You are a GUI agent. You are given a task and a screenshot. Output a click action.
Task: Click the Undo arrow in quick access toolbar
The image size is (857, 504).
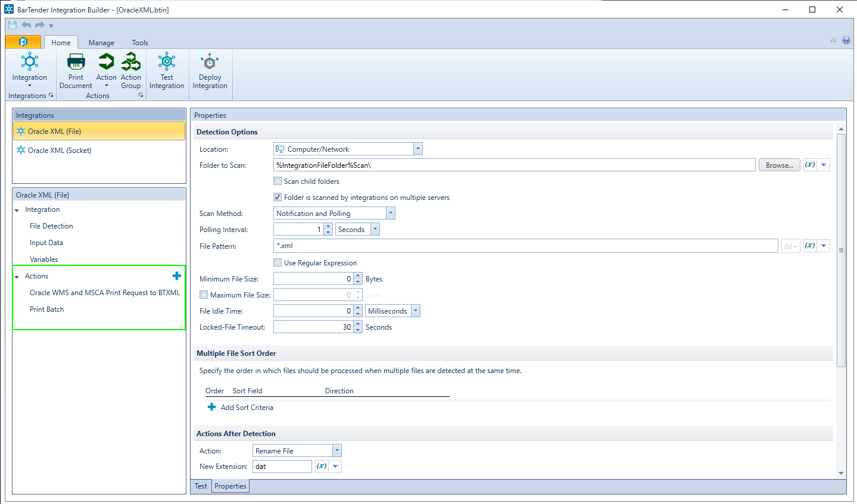pyautogui.click(x=26, y=25)
